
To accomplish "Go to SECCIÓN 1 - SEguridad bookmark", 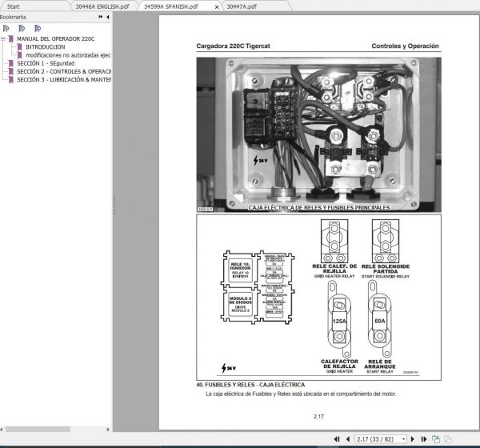I will 46,63.
